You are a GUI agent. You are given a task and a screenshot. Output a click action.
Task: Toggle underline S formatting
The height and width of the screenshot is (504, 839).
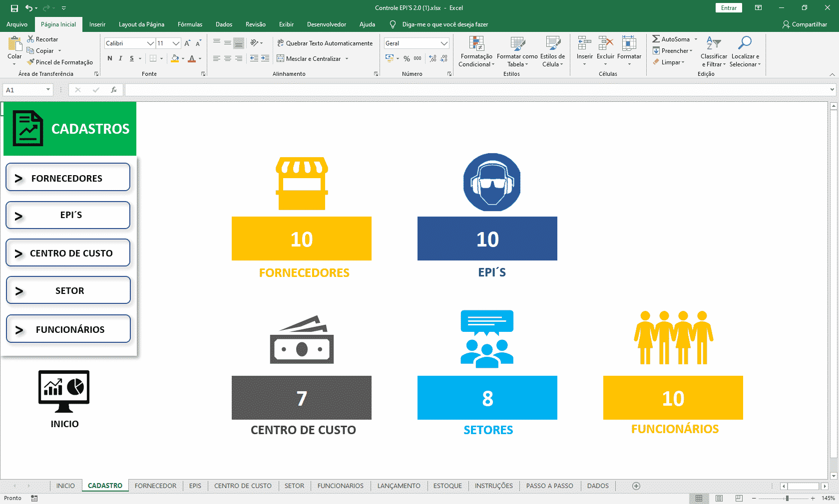tap(132, 58)
